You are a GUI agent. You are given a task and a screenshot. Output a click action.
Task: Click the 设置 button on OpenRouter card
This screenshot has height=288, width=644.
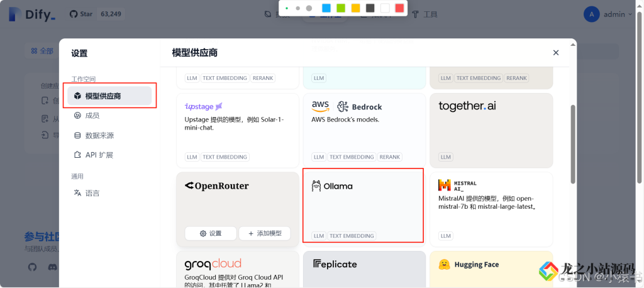click(x=210, y=233)
